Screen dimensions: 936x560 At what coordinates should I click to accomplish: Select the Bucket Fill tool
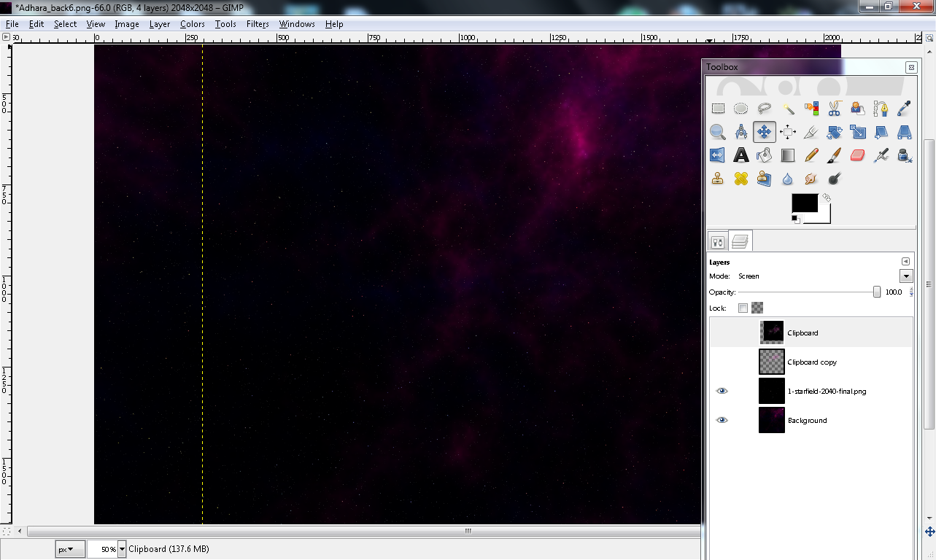(x=764, y=155)
